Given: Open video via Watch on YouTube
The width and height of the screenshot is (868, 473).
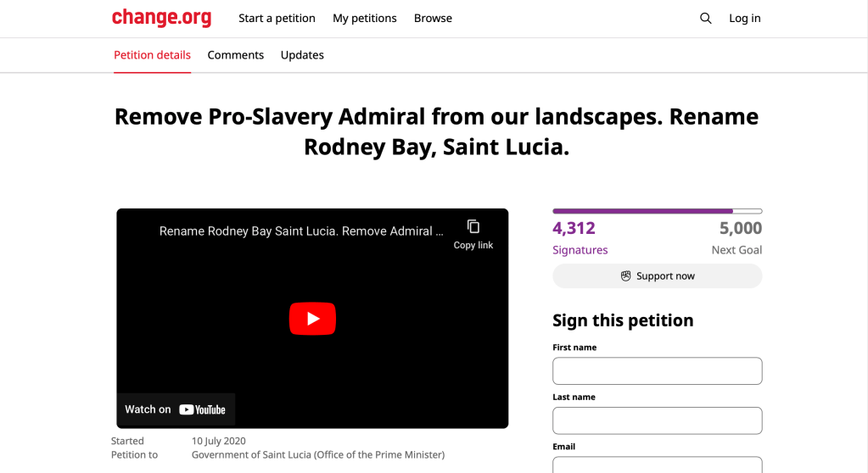Looking at the screenshot, I should click(176, 409).
